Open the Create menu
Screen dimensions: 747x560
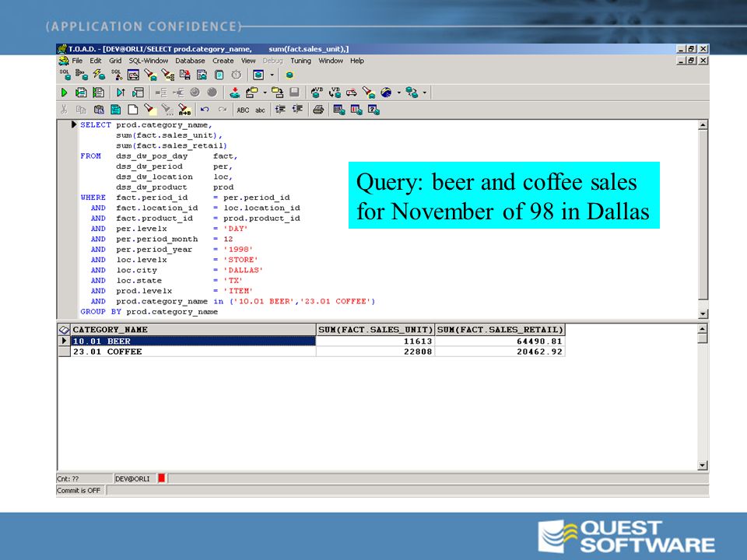223,61
